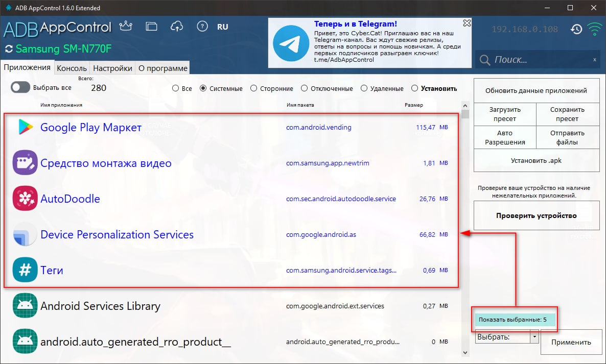
Task: Select the Установить radio button
Action: 415,88
